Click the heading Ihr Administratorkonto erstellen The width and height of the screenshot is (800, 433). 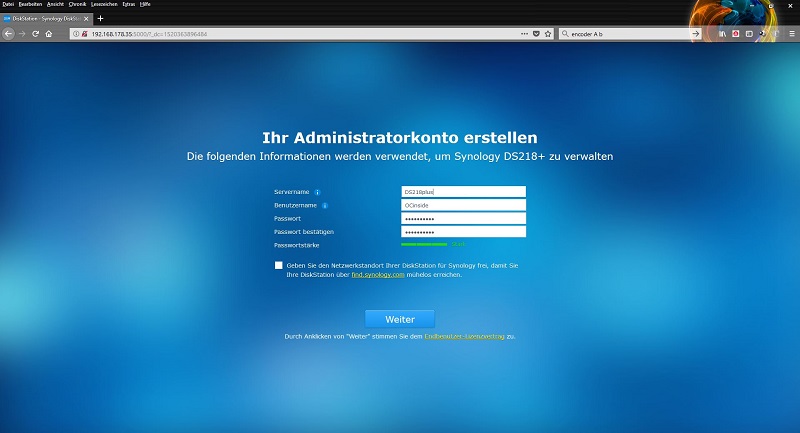click(x=399, y=138)
